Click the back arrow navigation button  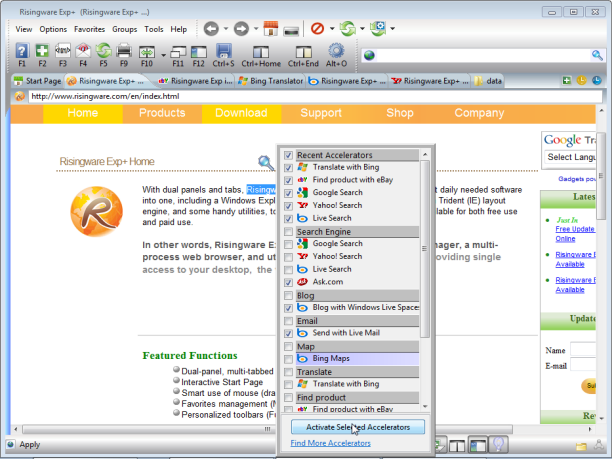coord(211,29)
